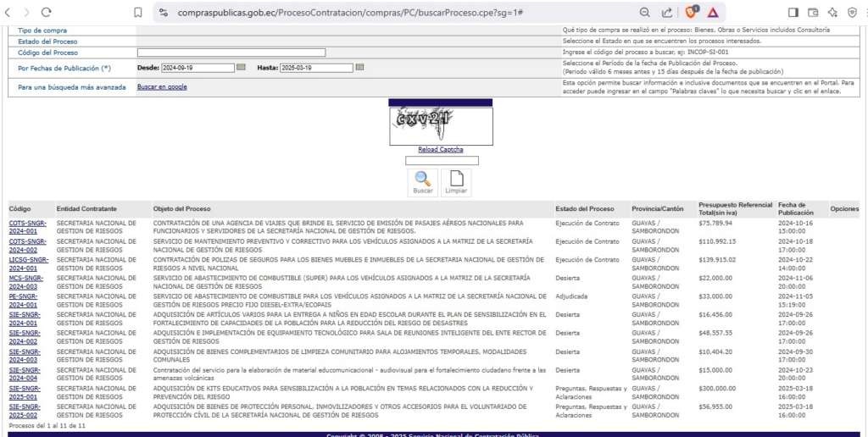Open process MCS-SNGR-2024-003
Image resolution: width=868 pixels, height=437 pixels.
[x=26, y=282]
